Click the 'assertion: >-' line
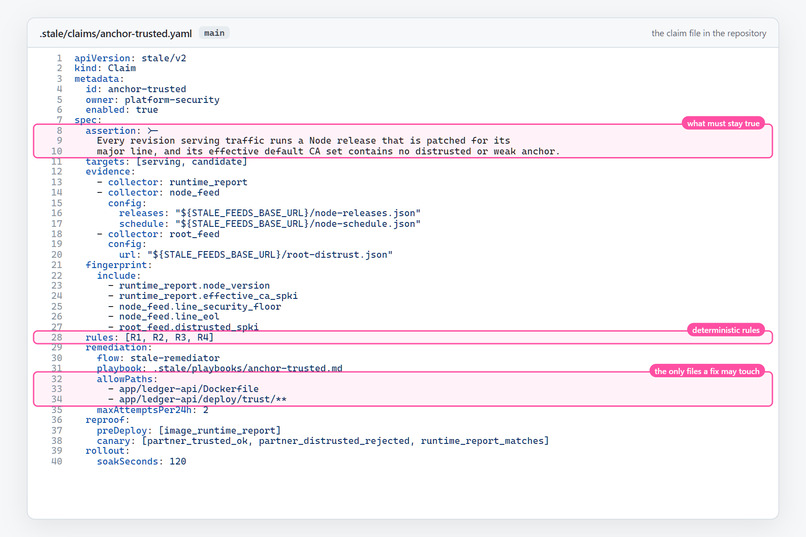 (x=122, y=131)
